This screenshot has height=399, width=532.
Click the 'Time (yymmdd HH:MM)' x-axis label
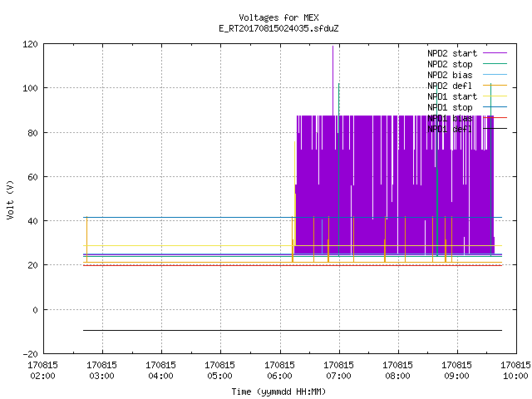pos(278,392)
